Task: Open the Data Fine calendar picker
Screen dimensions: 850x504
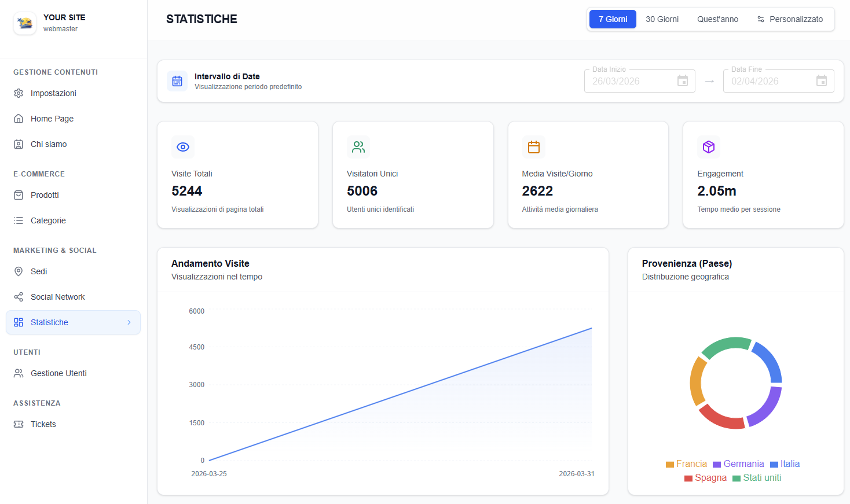Action: [x=822, y=81]
